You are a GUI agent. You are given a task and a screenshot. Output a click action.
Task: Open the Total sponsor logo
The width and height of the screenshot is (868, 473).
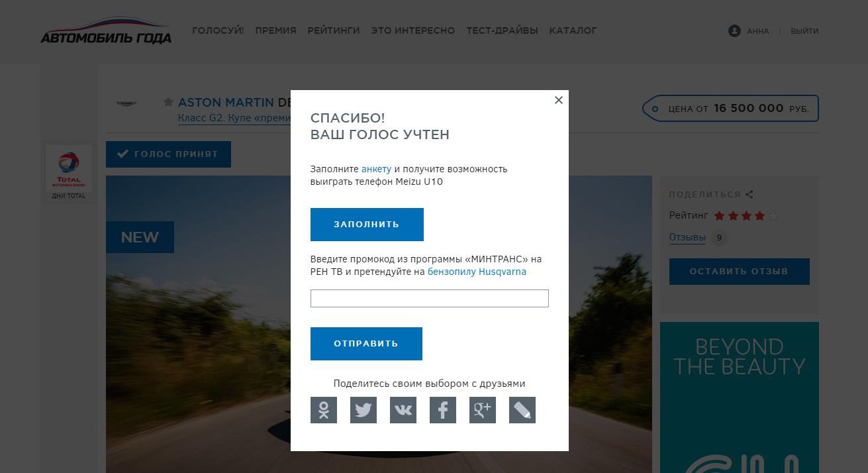(69, 169)
